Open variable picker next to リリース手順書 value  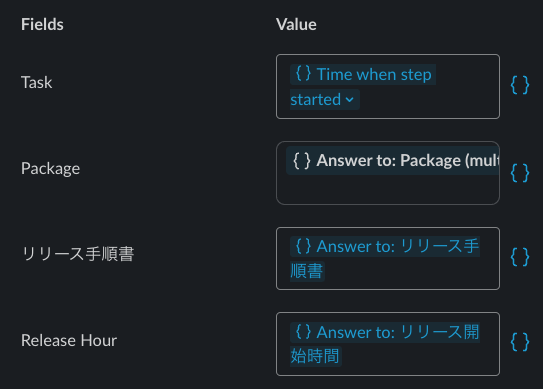tap(520, 257)
